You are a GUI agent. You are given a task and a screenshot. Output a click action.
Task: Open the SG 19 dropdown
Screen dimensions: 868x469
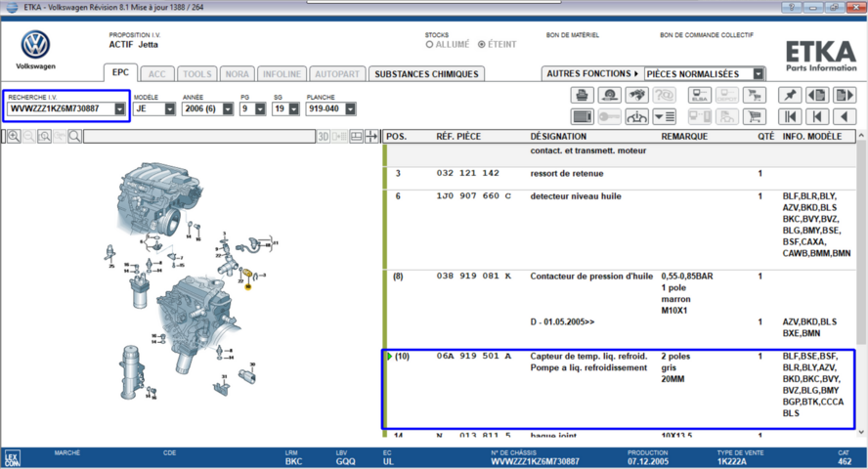pyautogui.click(x=294, y=109)
